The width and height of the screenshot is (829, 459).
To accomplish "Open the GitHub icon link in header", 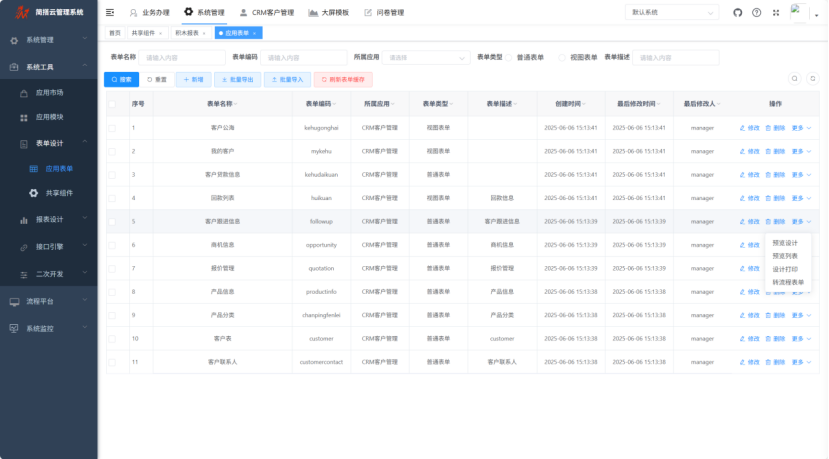I will pos(738,13).
